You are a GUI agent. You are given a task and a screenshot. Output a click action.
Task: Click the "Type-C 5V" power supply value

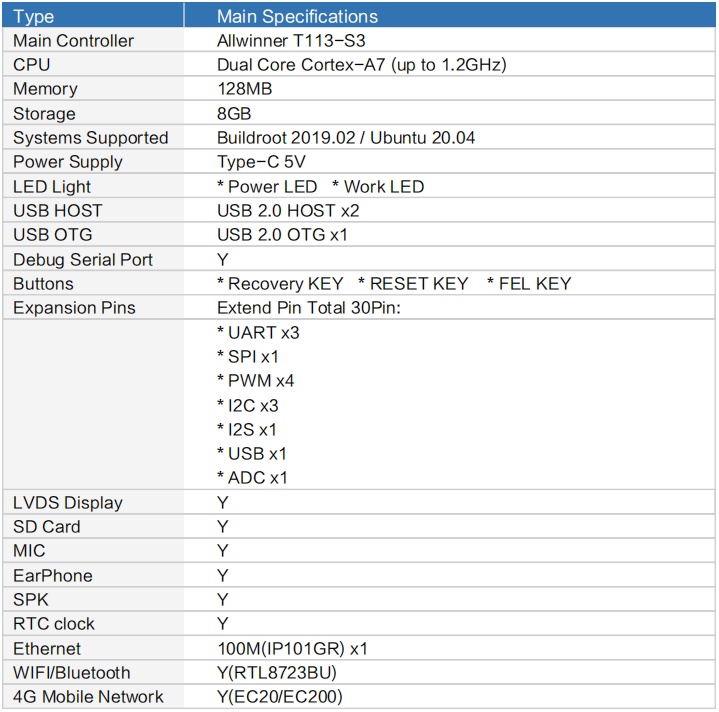(x=261, y=162)
